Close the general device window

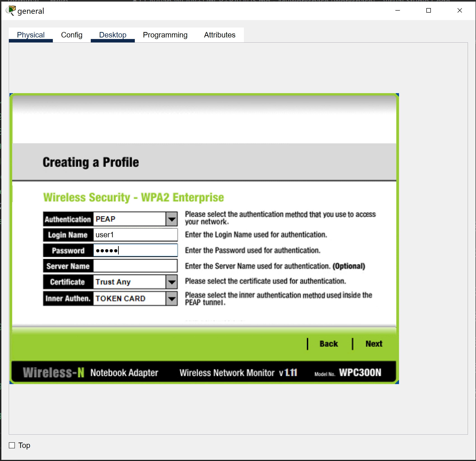point(460,10)
